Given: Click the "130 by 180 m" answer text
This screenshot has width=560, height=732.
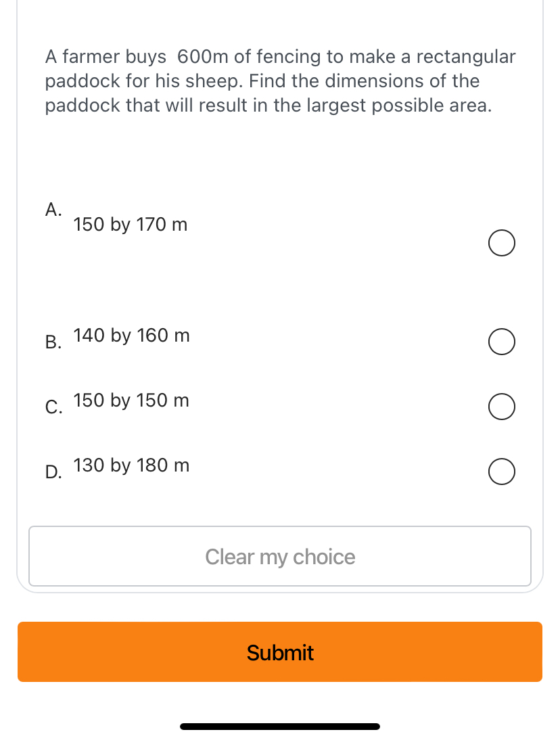Looking at the screenshot, I should point(131,465).
